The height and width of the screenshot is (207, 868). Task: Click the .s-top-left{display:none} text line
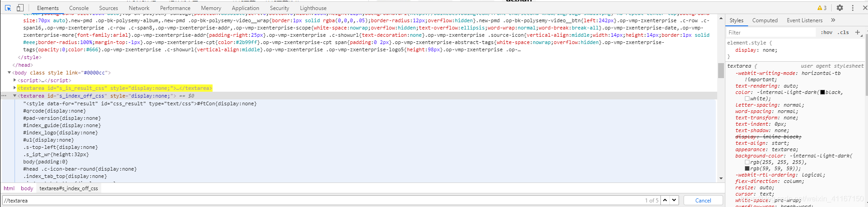[x=60, y=147]
